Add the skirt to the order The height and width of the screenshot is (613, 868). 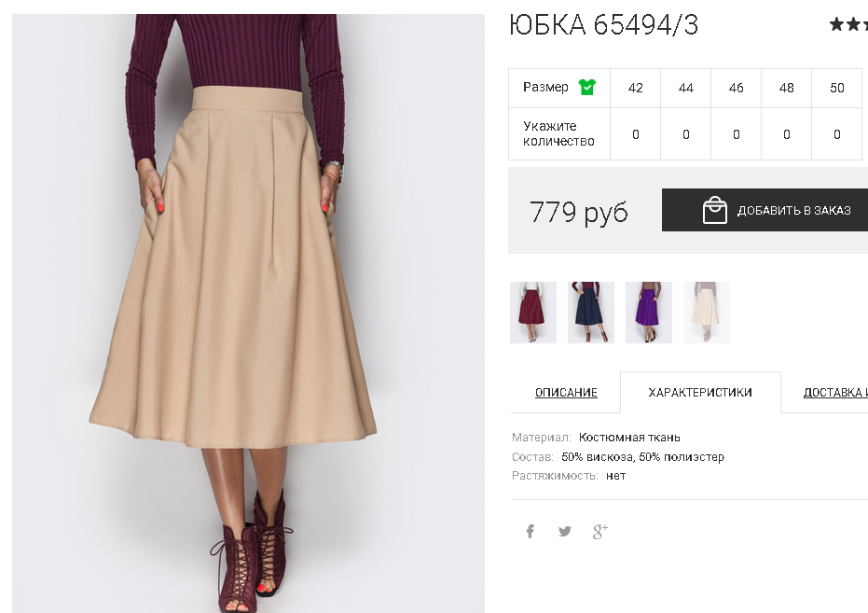pyautogui.click(x=765, y=210)
